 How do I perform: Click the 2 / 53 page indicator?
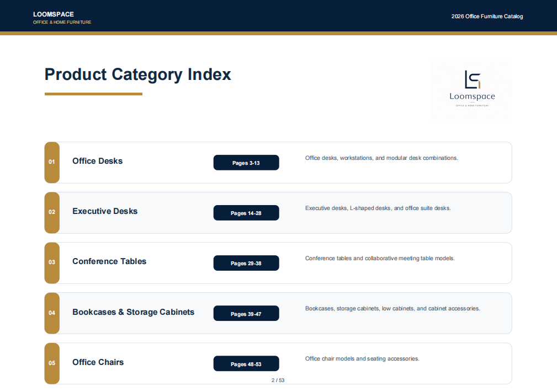pos(278,380)
